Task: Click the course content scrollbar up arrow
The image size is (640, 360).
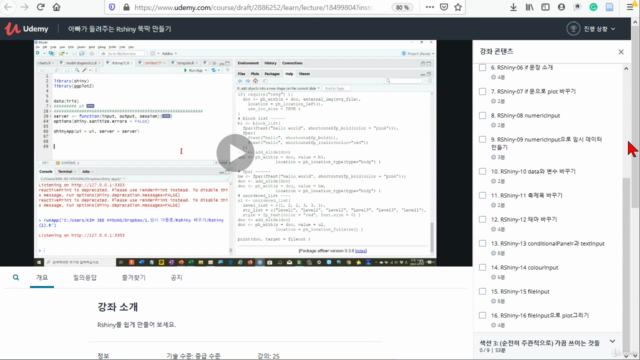Action: pyautogui.click(x=626, y=69)
